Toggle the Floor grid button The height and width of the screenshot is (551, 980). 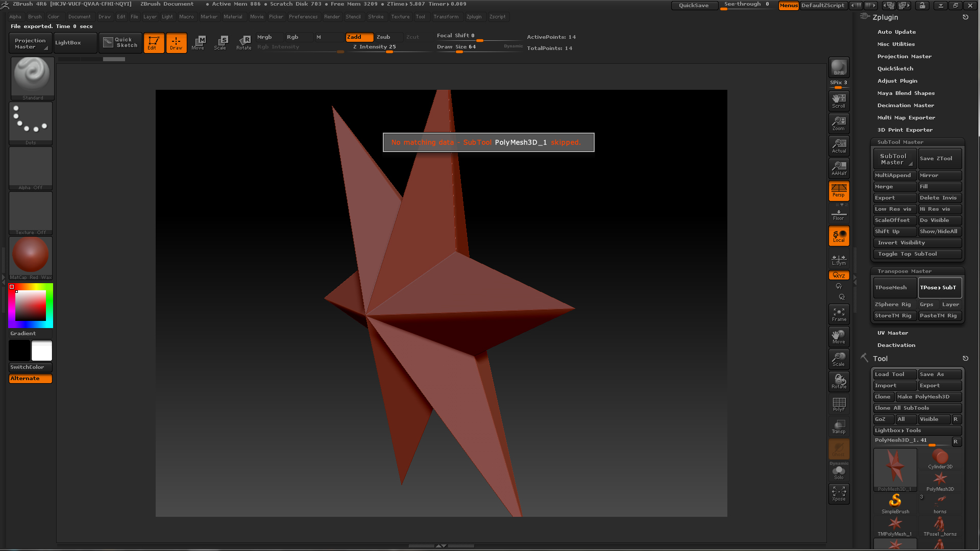839,214
